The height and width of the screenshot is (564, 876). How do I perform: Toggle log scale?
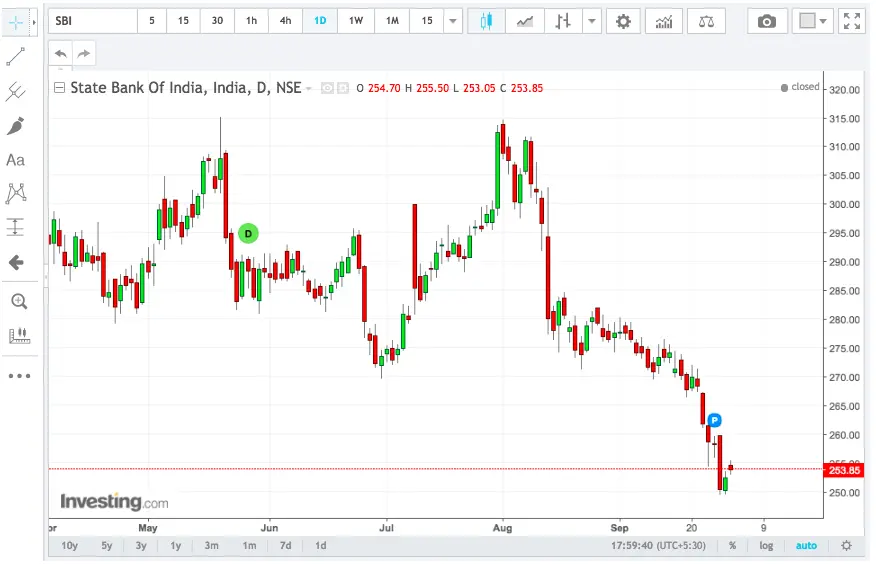click(x=766, y=546)
